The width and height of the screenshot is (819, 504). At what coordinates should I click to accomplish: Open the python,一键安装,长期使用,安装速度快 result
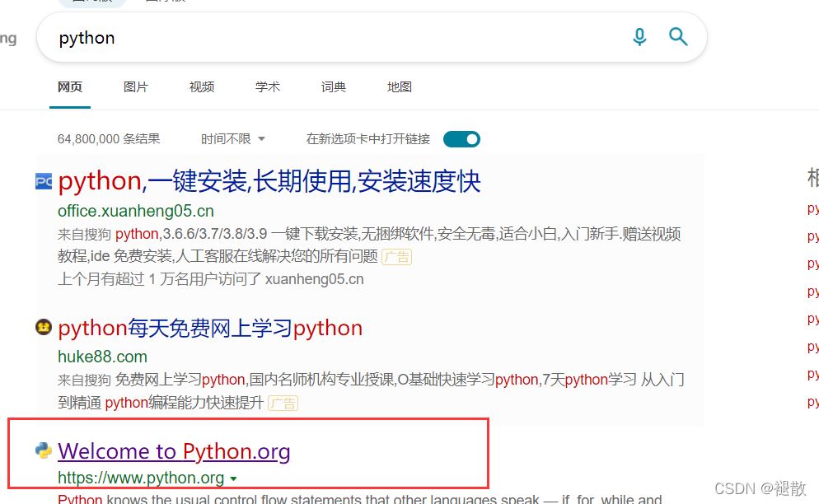pyautogui.click(x=269, y=181)
